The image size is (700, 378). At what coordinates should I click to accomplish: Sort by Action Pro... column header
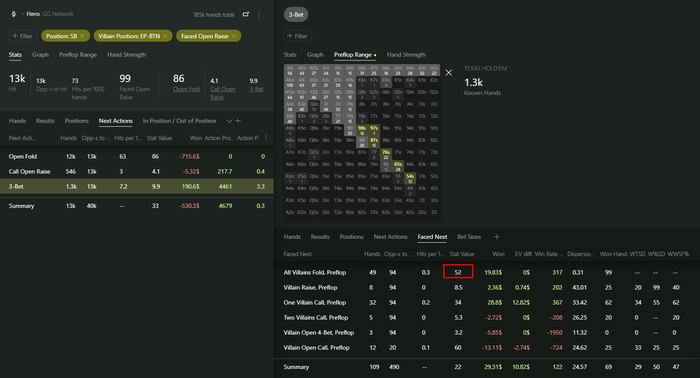[x=219, y=138]
